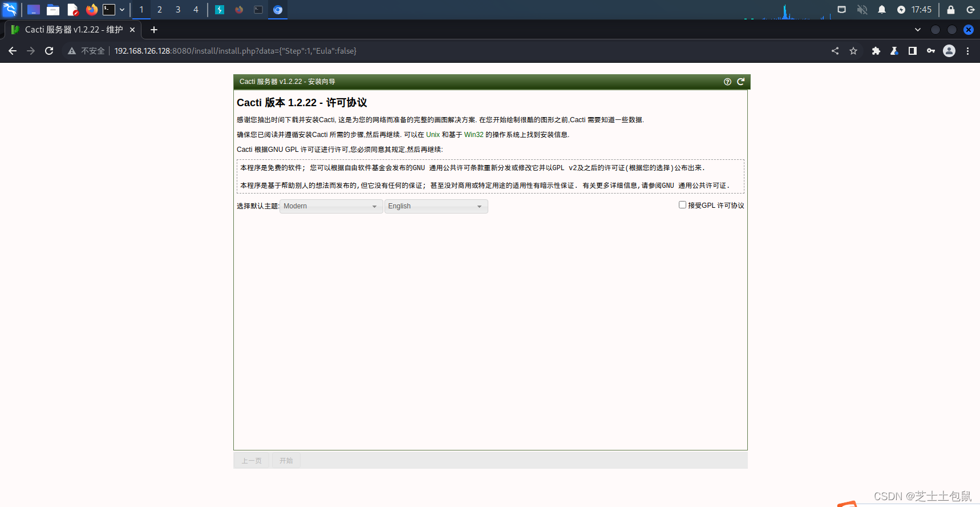Open the network connection tray icon
The height and width of the screenshot is (507, 980).
tap(841, 10)
